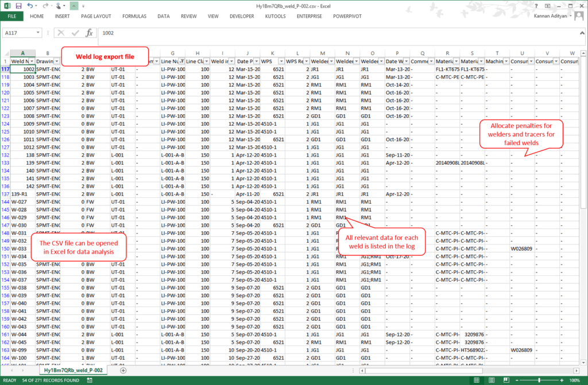The height and width of the screenshot is (385, 588).
Task: Open the Help question mark icon
Action: [536, 6]
